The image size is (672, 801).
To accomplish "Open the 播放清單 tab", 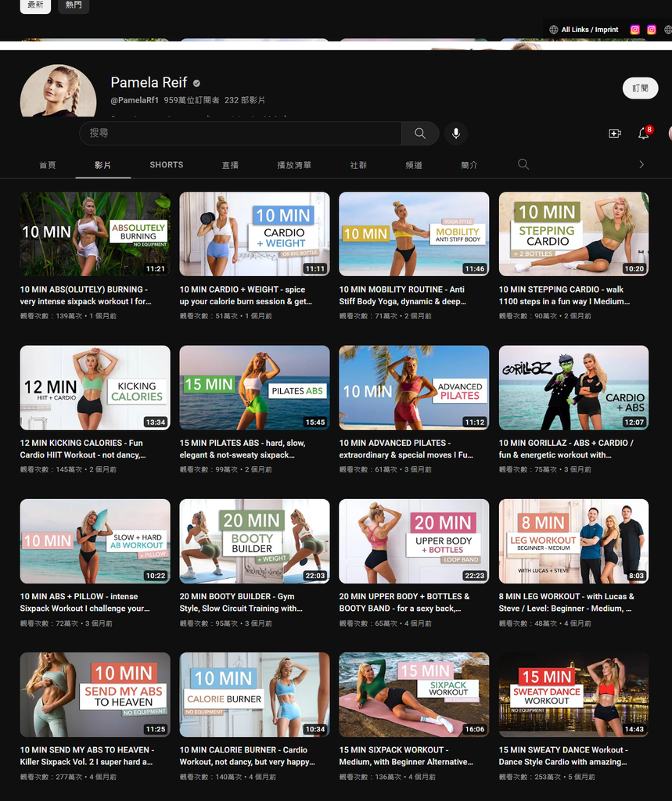I will coord(294,165).
